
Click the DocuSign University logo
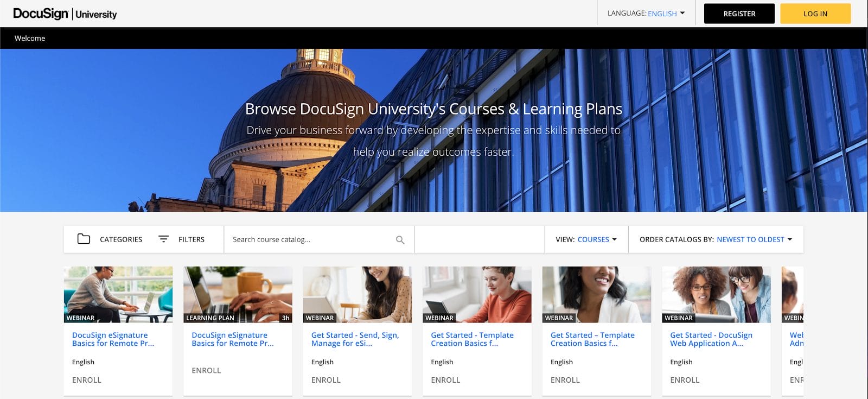65,14
